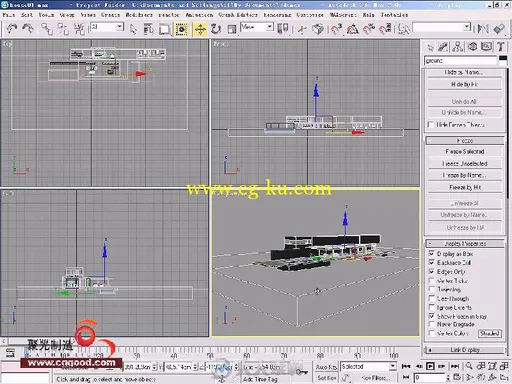Click the Freeze Selected button
This screenshot has width=512, height=384.
click(x=465, y=151)
